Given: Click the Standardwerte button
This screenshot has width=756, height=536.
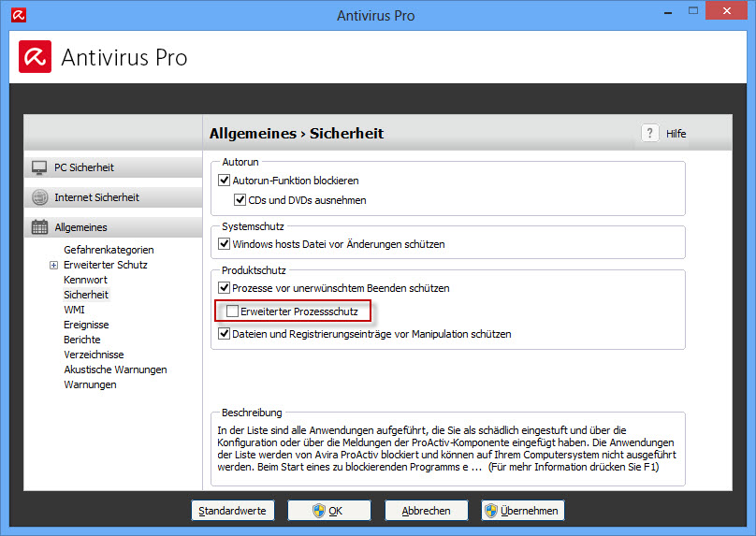Looking at the screenshot, I should tap(233, 511).
